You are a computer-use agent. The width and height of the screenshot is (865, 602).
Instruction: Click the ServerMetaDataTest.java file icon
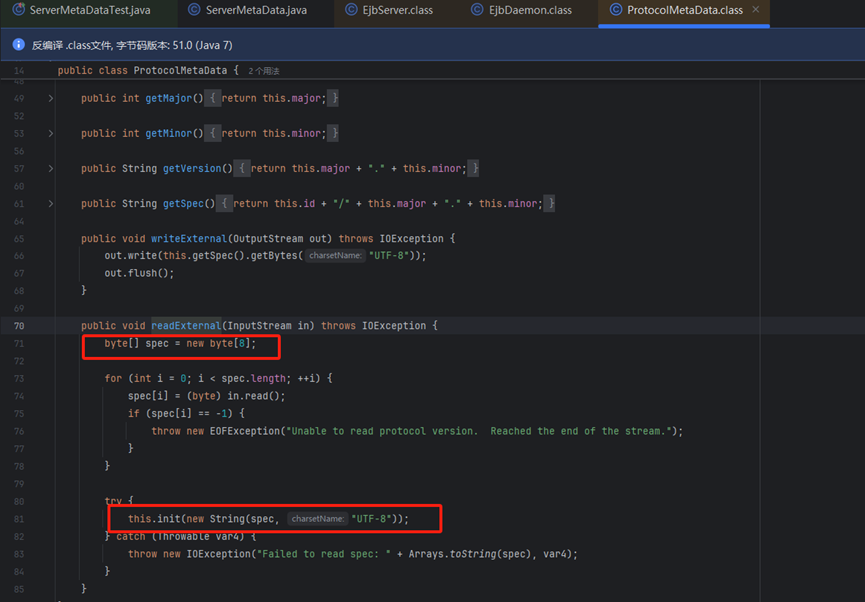18,10
